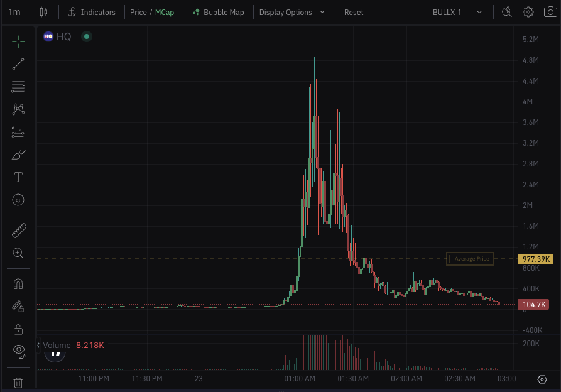Click the 4.8M price axis label

(531, 60)
